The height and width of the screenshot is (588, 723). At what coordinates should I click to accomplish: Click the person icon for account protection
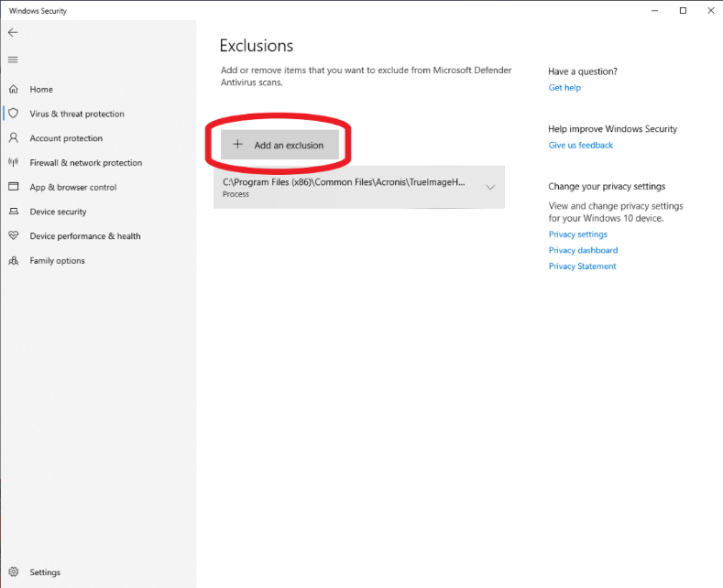tap(14, 137)
